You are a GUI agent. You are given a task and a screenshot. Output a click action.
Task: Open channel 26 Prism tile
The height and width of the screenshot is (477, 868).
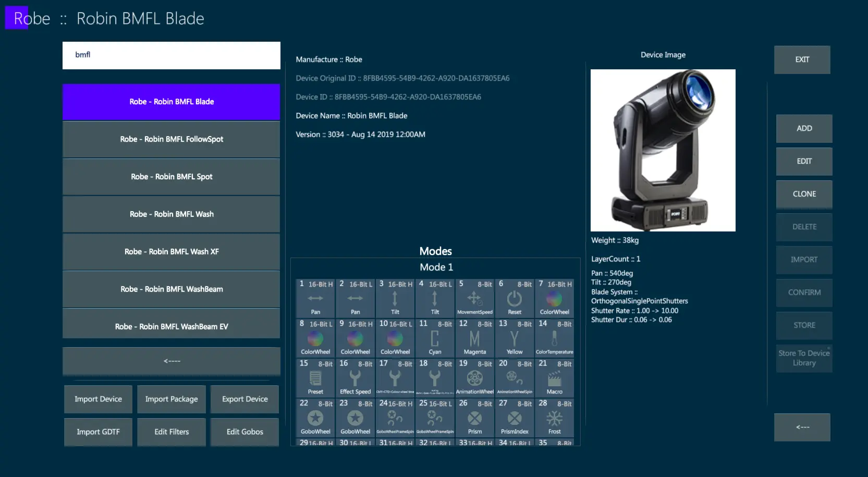[475, 418]
